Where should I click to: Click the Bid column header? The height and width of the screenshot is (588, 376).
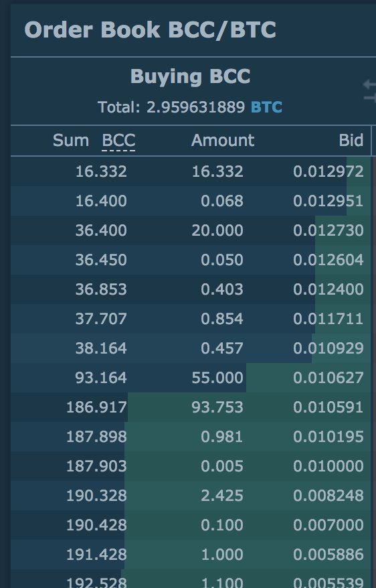pos(351,141)
